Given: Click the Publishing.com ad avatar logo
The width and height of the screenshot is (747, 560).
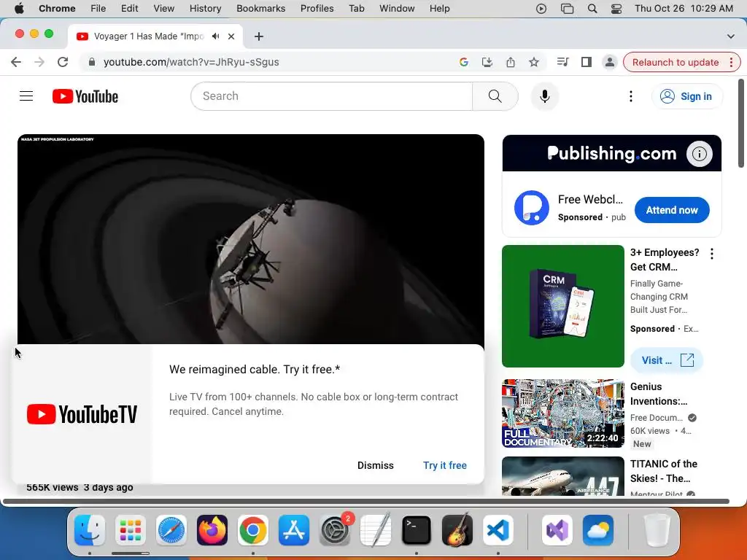Looking at the screenshot, I should (x=532, y=208).
